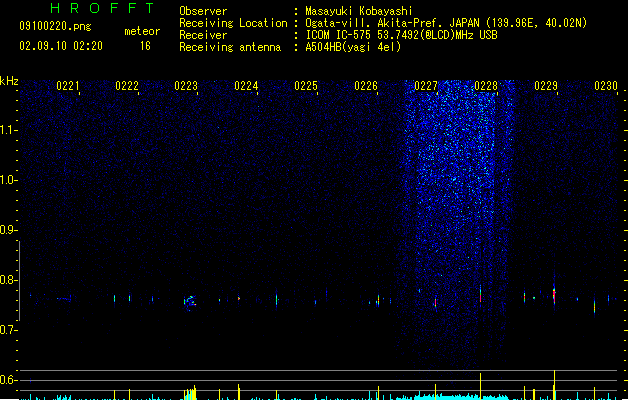This screenshot has height=400, width=629.
Task: Click the Ogata-vill. Akita-Pref. JAPAN location text
Action: pyautogui.click(x=446, y=23)
